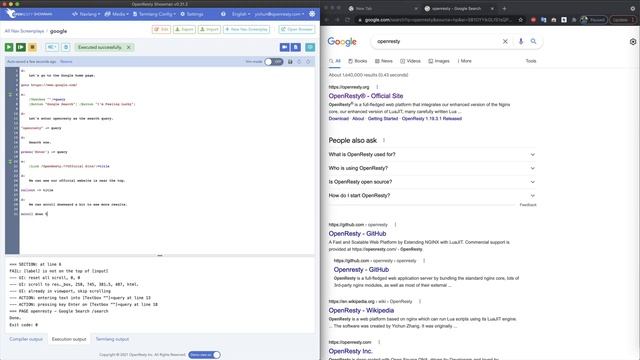Click the red browser extension icon
640x360 pixels.
click(533, 20)
